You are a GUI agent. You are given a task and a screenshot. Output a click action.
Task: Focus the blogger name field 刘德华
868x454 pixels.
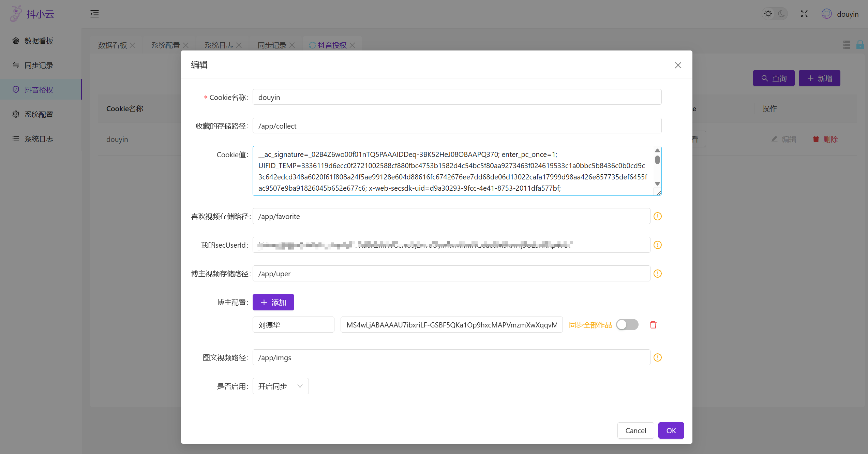(294, 325)
